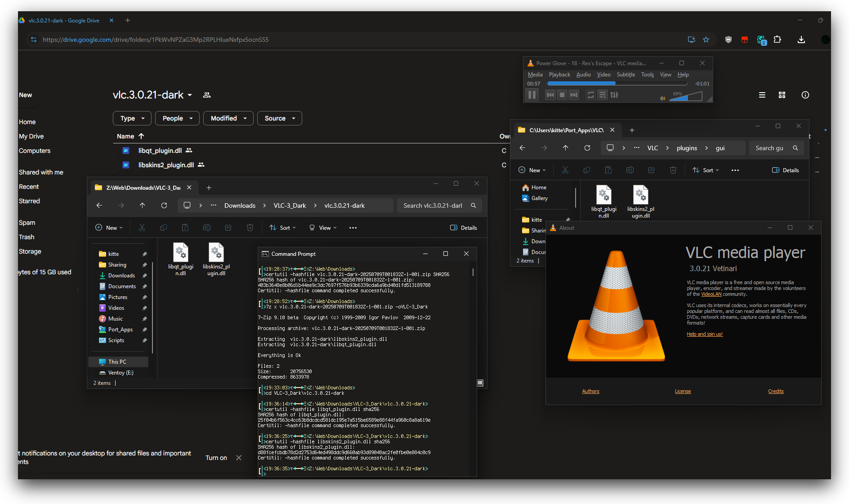The image size is (849, 504).
Task: Click Help and join us link
Action: [x=705, y=334]
